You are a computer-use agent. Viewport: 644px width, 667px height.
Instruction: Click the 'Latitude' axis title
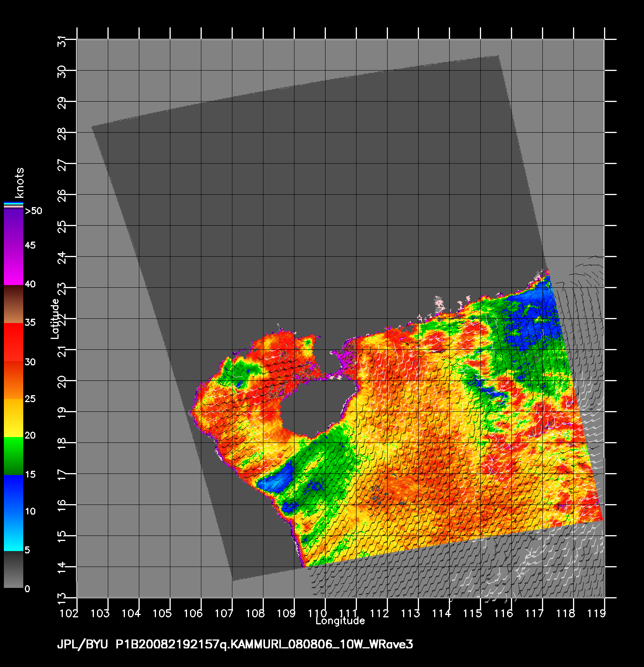coord(55,319)
